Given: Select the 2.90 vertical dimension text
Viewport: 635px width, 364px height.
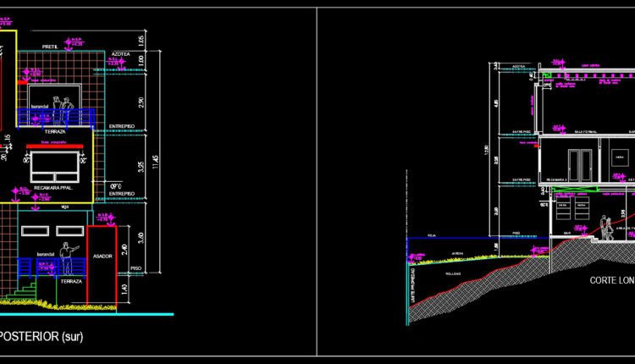Looking at the screenshot, I should point(141,102).
